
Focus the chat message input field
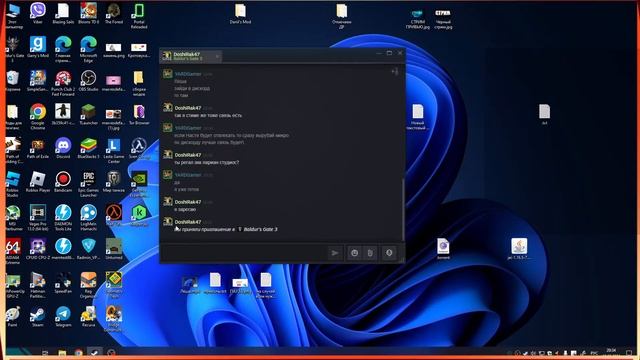click(244, 253)
